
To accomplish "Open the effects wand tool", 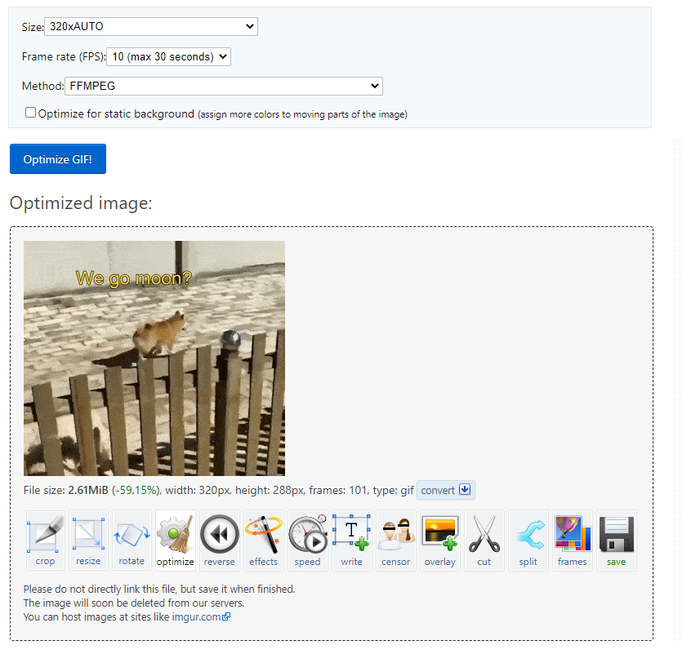I will pos(263,540).
